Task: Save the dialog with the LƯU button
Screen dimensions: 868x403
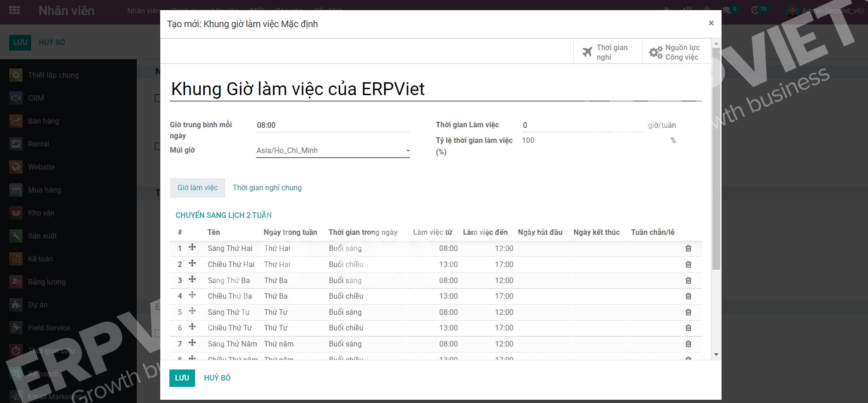Action: [182, 378]
